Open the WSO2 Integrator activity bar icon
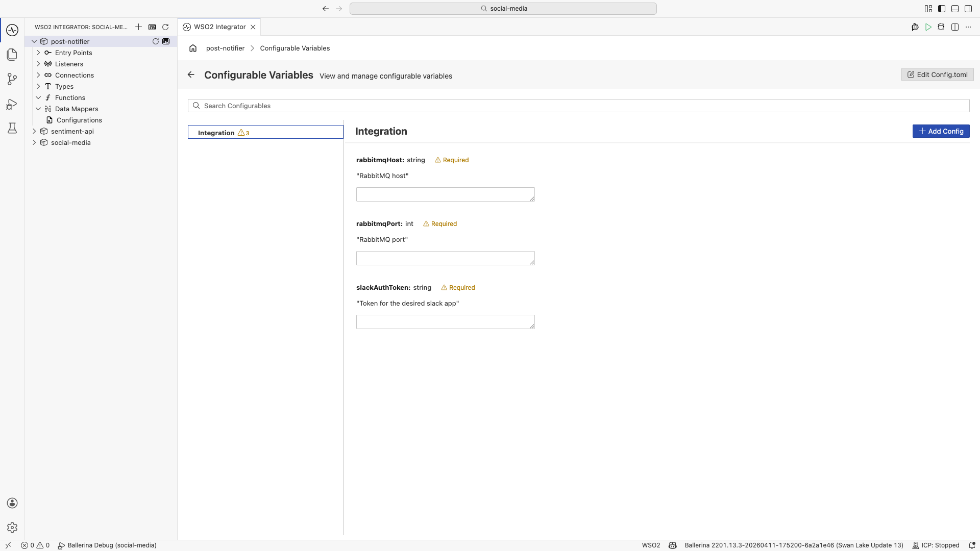Viewport: 980px width, 551px height. click(12, 30)
